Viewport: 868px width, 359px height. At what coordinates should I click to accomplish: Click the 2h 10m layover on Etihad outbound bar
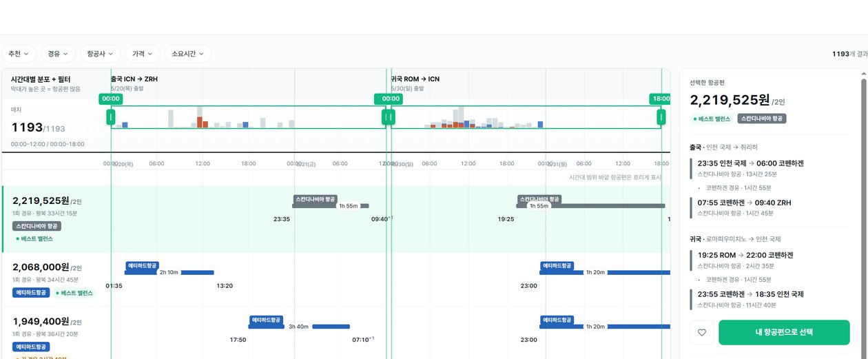169,272
